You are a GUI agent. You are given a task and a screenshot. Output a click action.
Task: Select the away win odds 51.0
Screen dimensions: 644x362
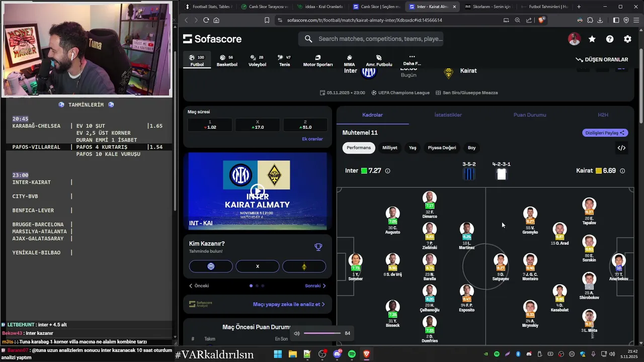coord(305,125)
